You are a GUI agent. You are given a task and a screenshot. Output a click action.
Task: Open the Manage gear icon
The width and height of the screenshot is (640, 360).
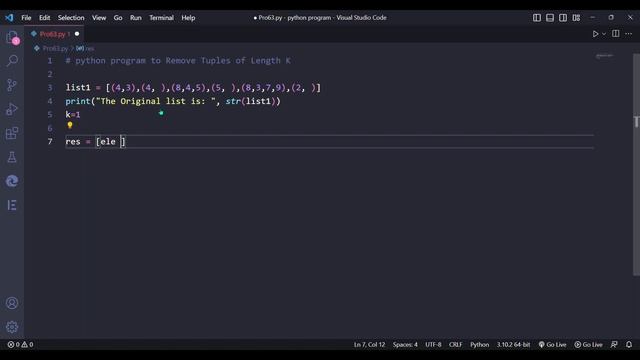(12, 327)
